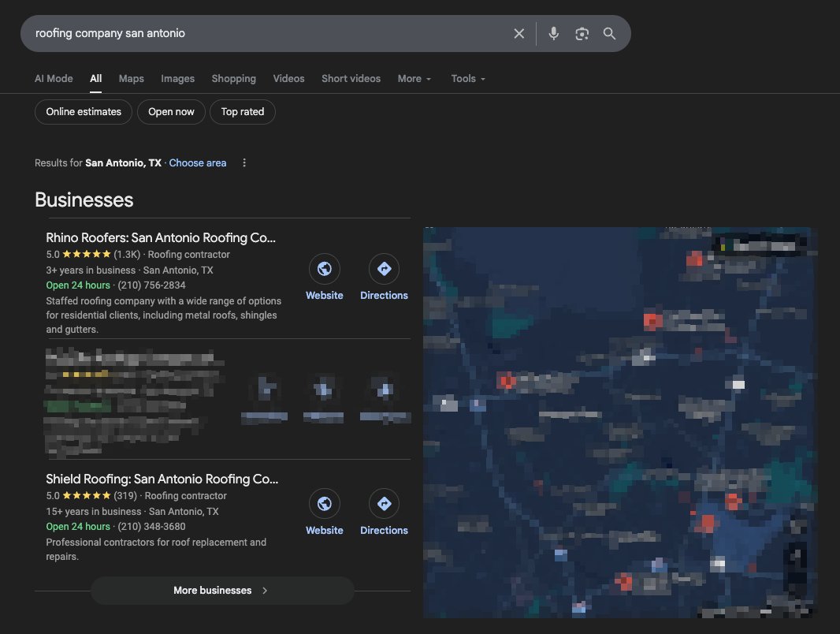Click Directions label under Rhino Roofers

click(x=384, y=295)
